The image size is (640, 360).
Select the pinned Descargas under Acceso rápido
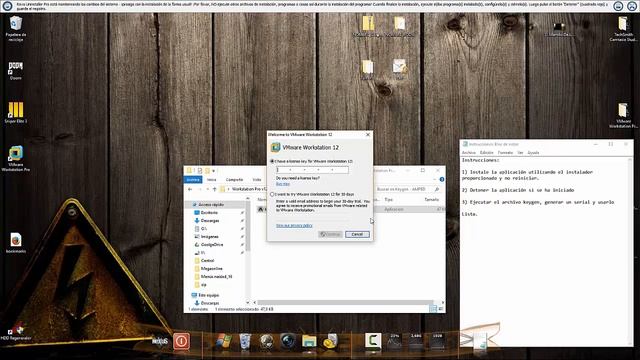[210, 221]
